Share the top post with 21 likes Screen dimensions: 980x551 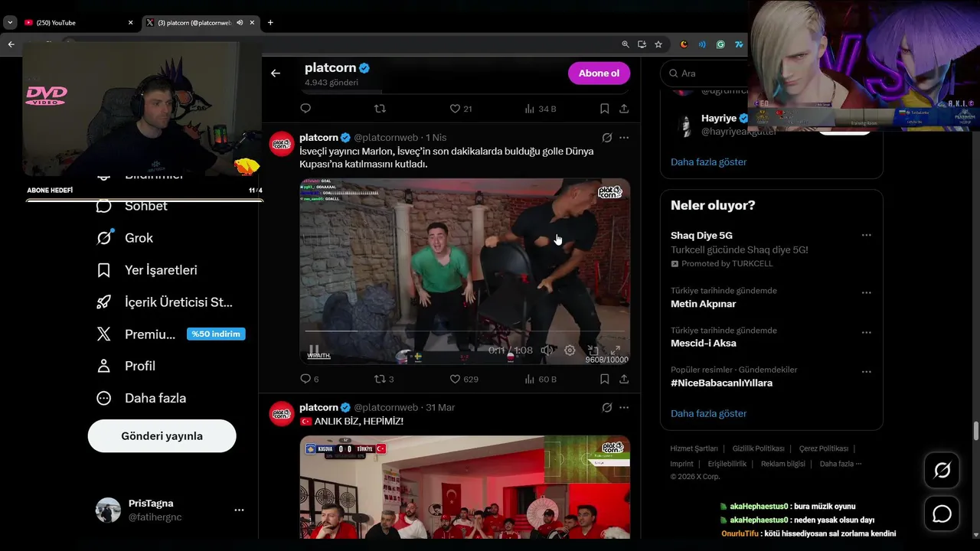[624, 109]
